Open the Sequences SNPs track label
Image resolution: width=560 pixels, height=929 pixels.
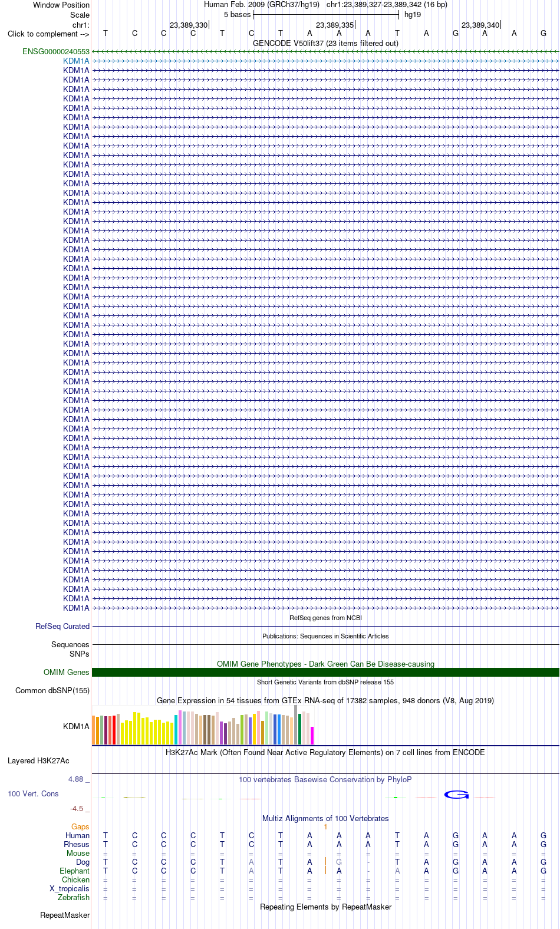[70, 649]
